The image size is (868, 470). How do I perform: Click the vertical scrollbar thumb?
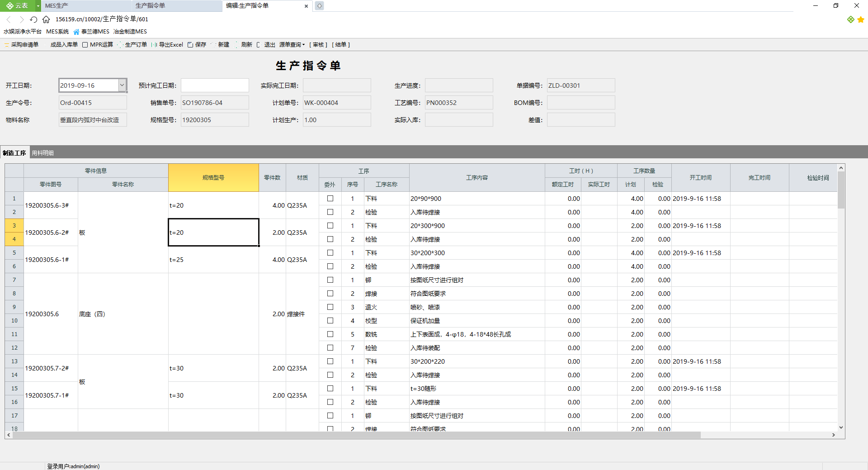tap(841, 190)
